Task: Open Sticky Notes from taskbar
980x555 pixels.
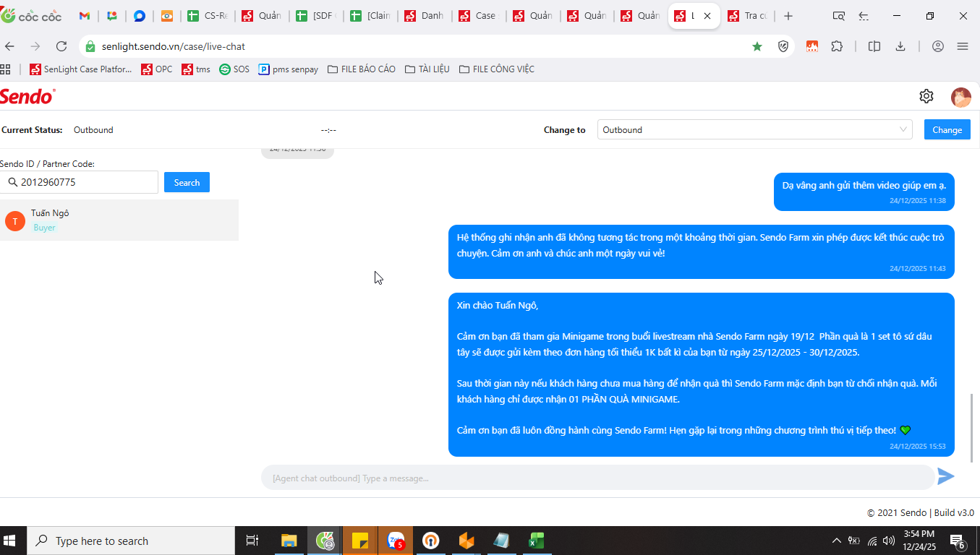Action: tap(360, 541)
